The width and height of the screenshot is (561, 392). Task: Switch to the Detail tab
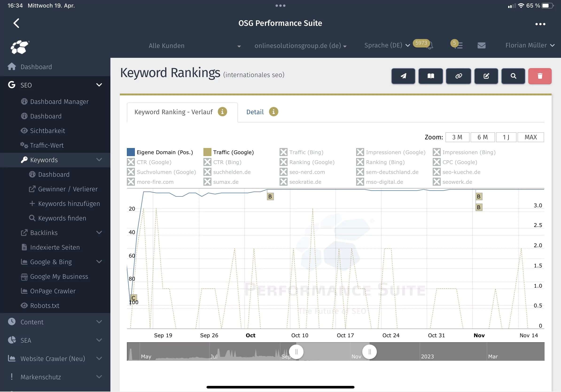tap(255, 112)
